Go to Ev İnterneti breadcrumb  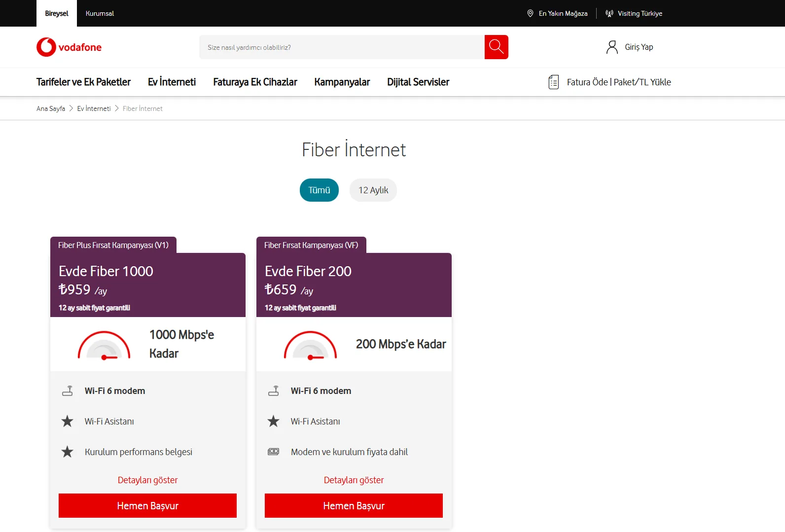tap(94, 108)
